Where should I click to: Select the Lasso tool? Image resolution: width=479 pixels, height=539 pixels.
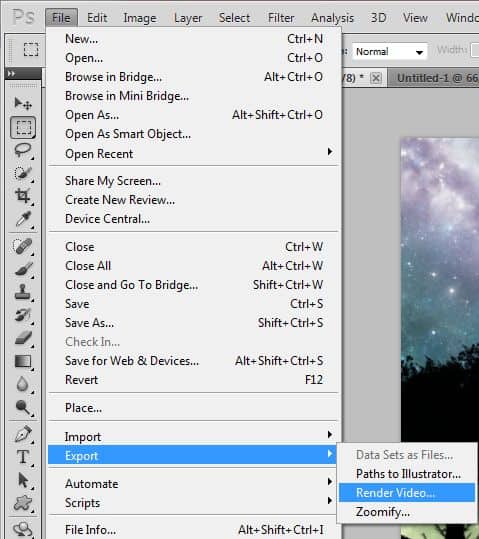click(23, 150)
